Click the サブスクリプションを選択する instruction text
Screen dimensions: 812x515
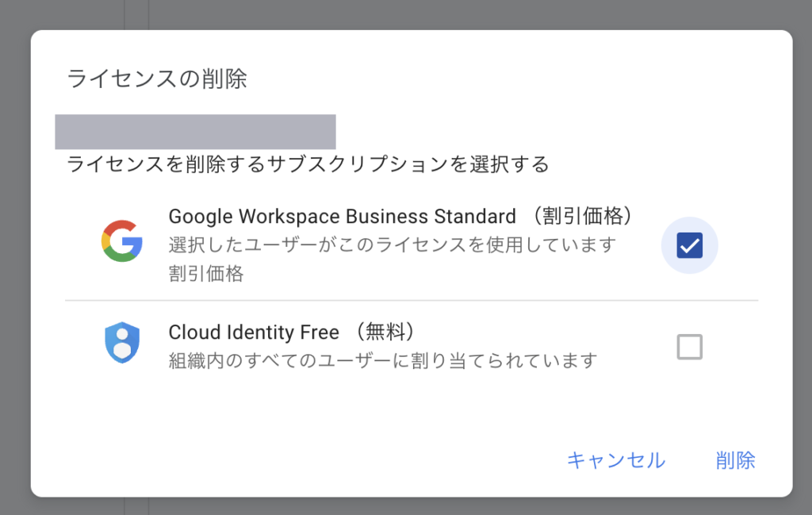[x=308, y=164]
